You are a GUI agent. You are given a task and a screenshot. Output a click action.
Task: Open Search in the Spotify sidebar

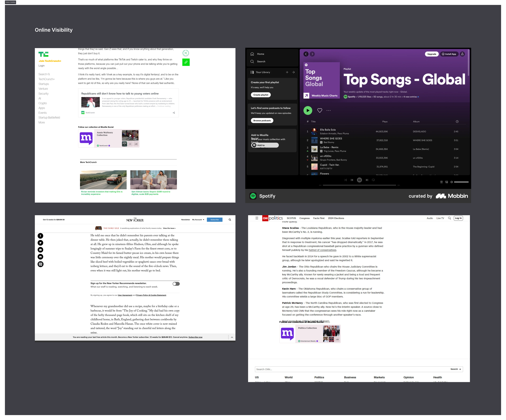pos(261,61)
